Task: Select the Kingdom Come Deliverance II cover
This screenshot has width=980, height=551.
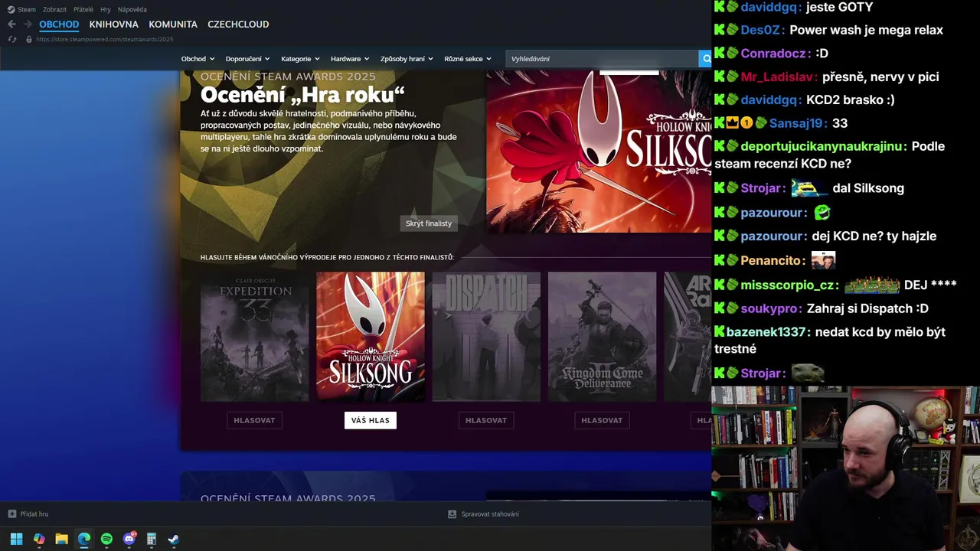Action: [602, 336]
